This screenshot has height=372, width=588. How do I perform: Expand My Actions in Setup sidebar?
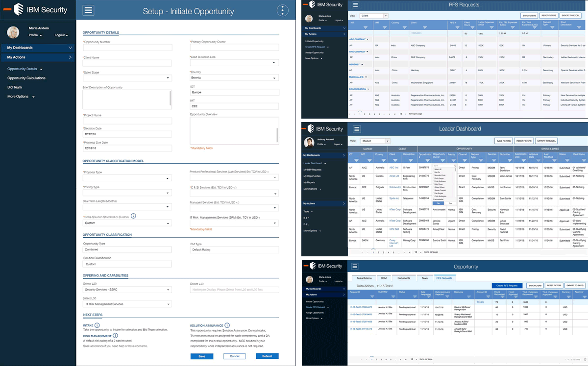(38, 57)
